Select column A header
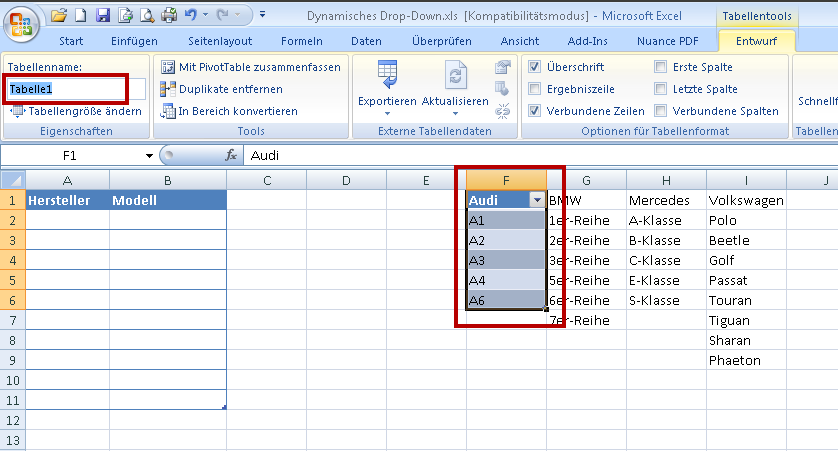 pyautogui.click(x=67, y=181)
